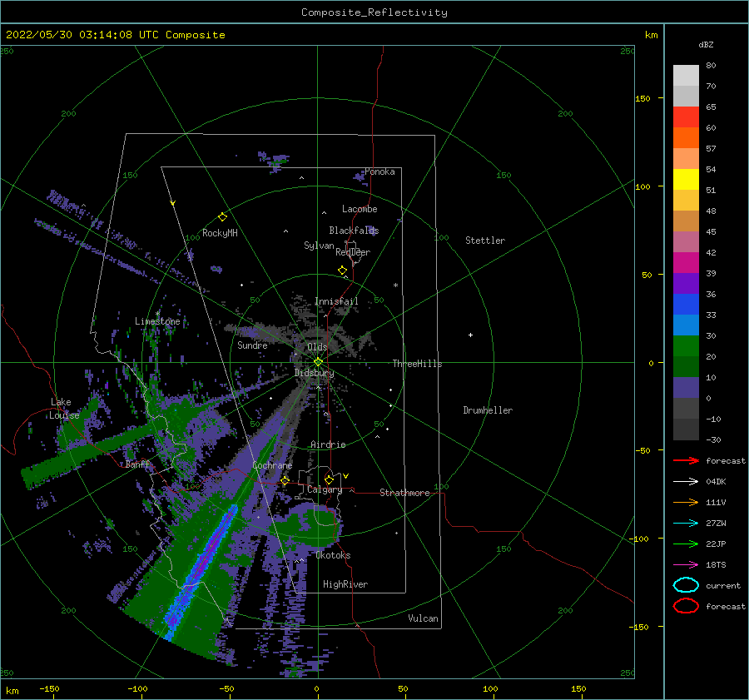749x700 pixels.
Task: Click the 2022/05/30 03:14:08 UTC Composite timestamp
Action: tap(115, 35)
